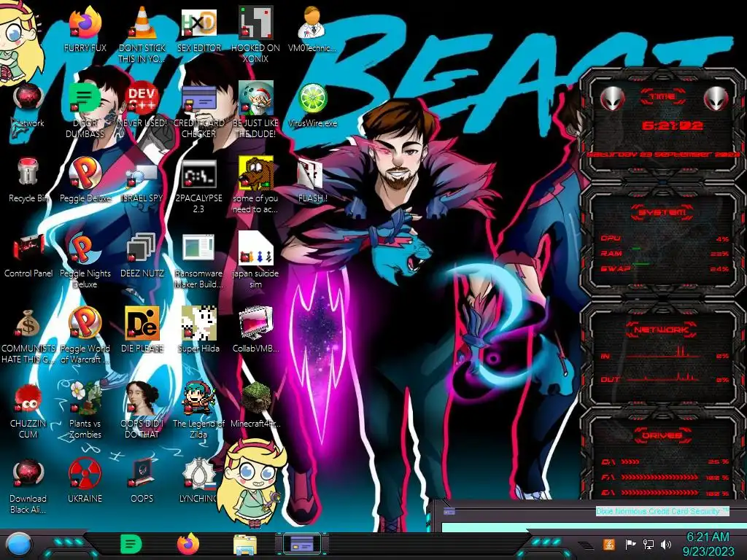Open File Explorer from the taskbar

[245, 545]
